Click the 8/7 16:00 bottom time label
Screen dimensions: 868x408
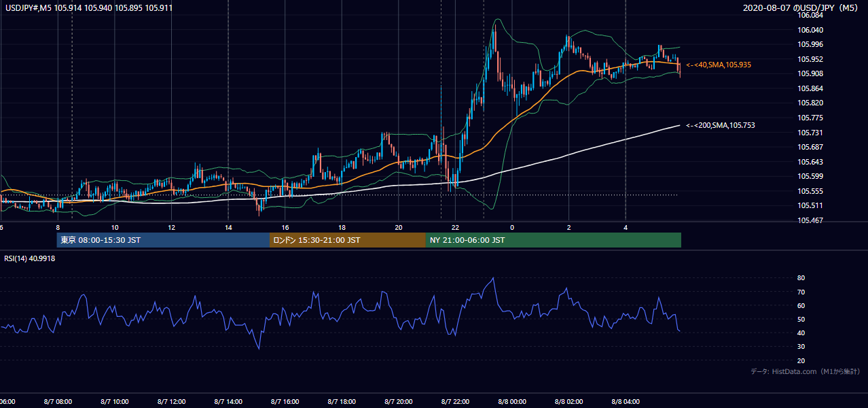(285, 401)
